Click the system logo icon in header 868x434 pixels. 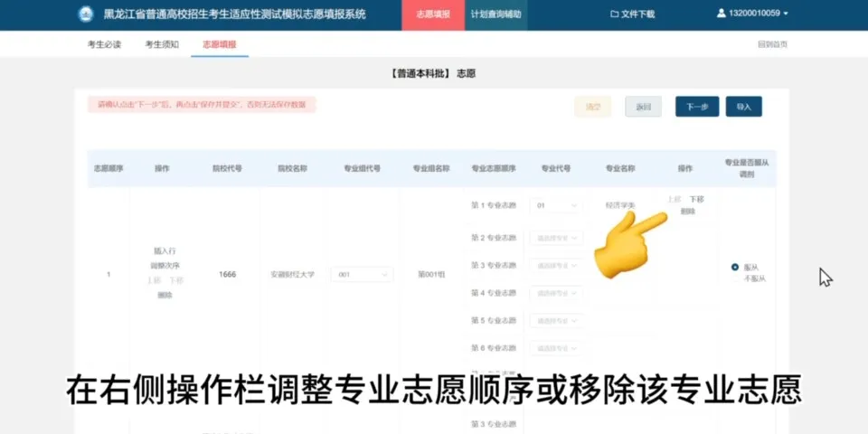pyautogui.click(x=86, y=14)
